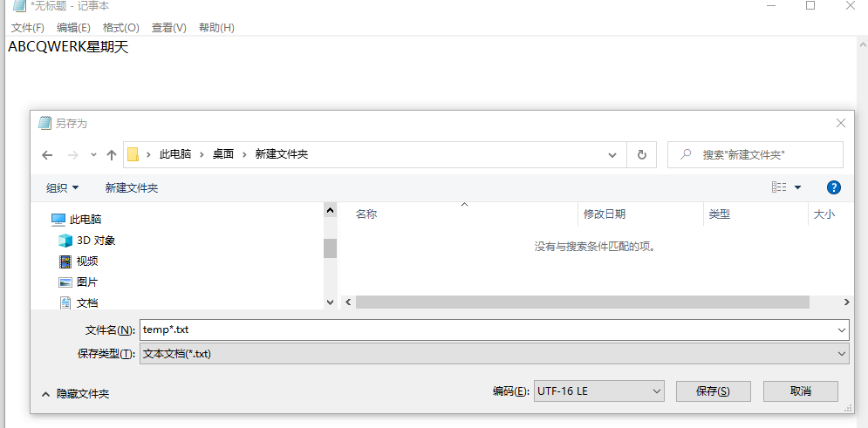Click the view layout icon
868x428 pixels.
coord(779,187)
